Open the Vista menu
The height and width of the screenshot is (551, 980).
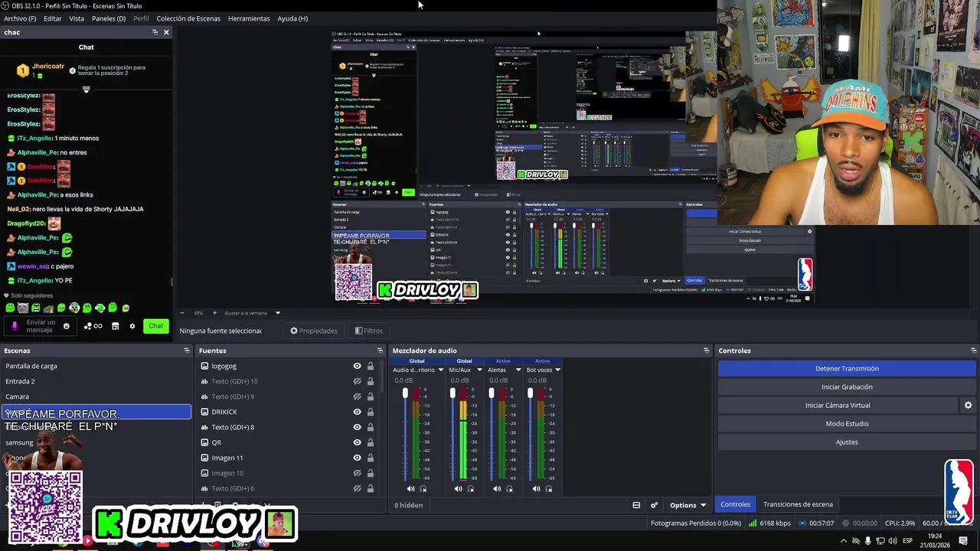77,18
